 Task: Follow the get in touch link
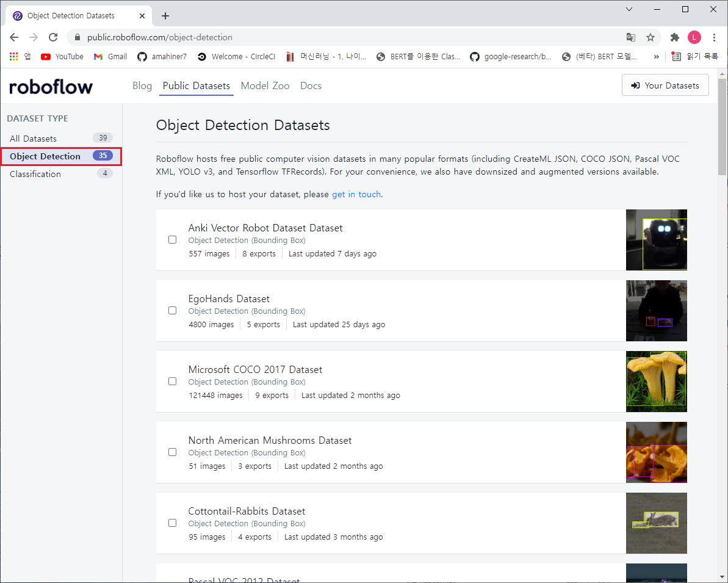tap(356, 194)
